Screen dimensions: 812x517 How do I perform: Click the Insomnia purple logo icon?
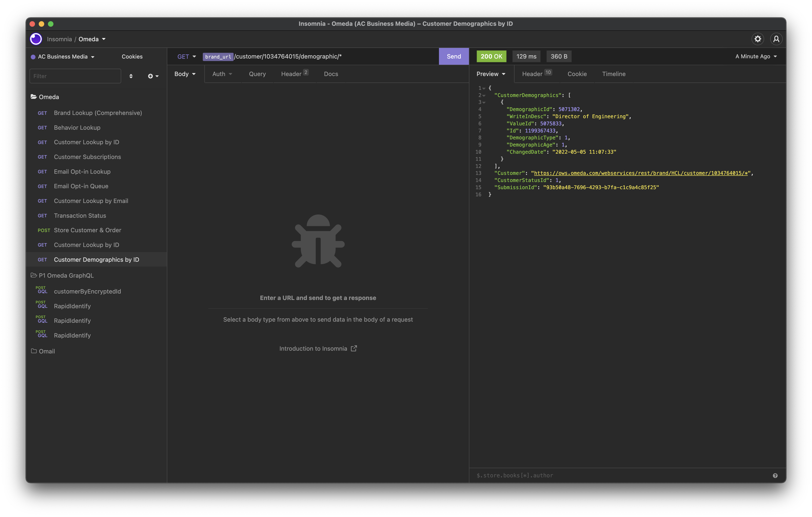36,39
